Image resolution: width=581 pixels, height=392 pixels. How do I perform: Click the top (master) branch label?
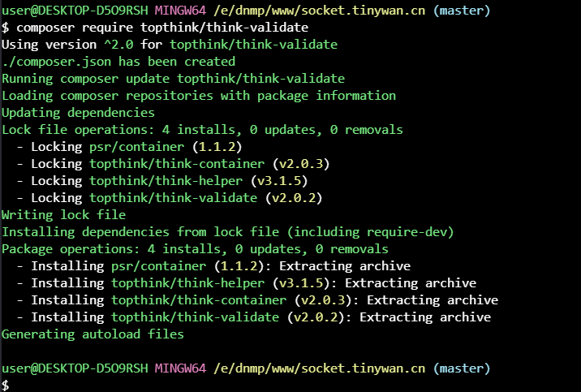[x=462, y=11]
